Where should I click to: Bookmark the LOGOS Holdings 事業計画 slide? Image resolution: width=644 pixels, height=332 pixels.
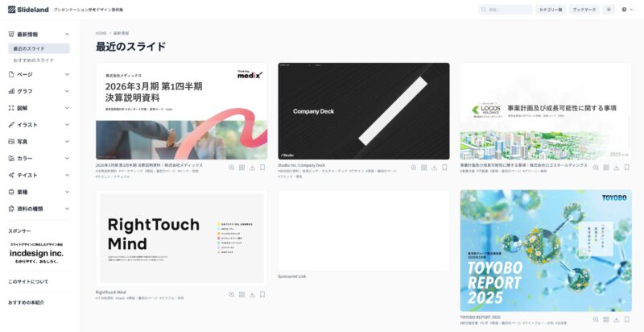tap(627, 168)
